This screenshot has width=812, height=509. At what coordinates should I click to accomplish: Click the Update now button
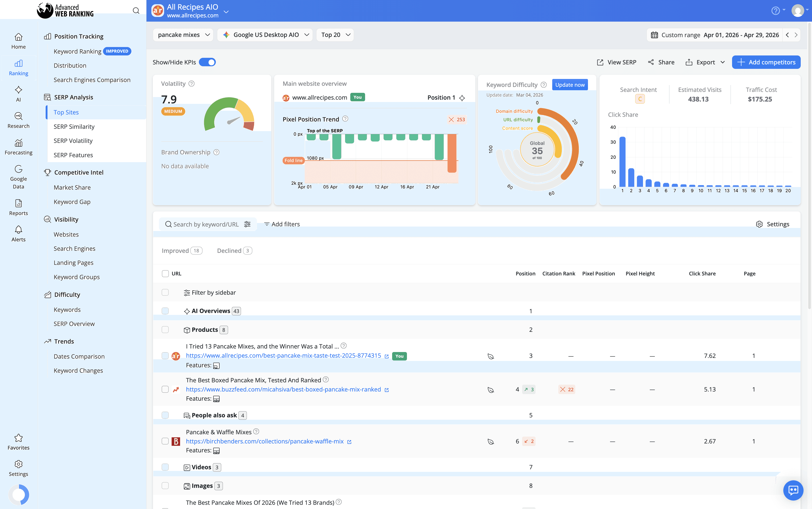pyautogui.click(x=570, y=85)
